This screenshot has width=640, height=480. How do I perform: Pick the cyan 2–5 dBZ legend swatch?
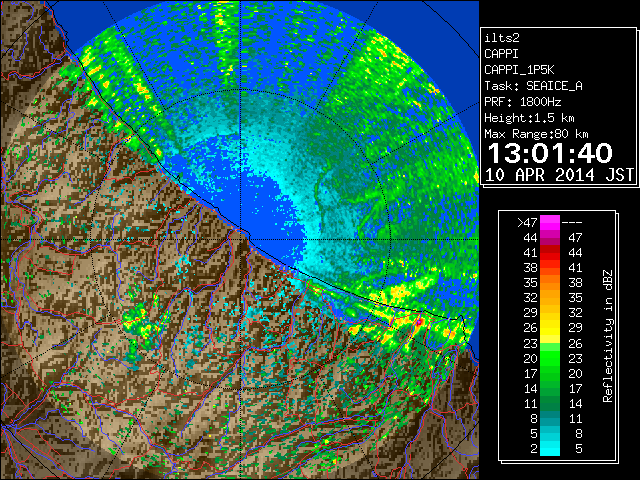pyautogui.click(x=550, y=449)
